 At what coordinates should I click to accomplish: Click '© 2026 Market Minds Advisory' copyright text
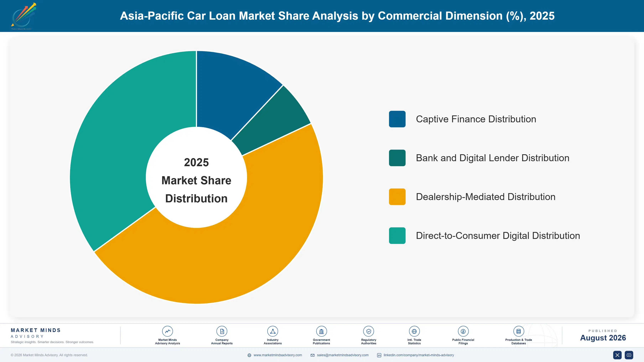49,355
